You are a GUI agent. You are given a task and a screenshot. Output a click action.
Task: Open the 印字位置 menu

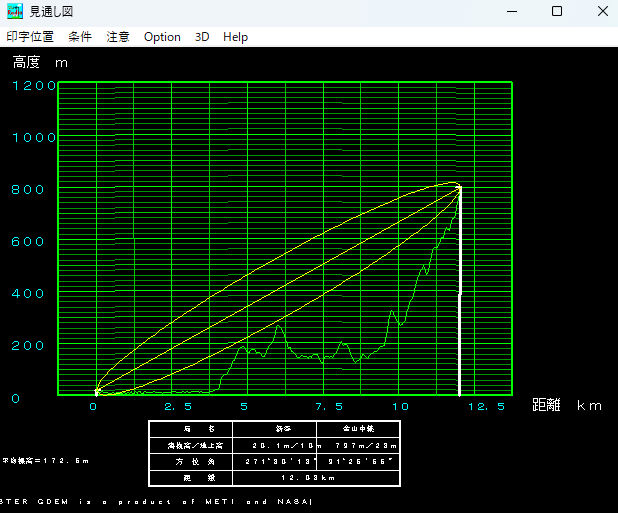coord(30,37)
